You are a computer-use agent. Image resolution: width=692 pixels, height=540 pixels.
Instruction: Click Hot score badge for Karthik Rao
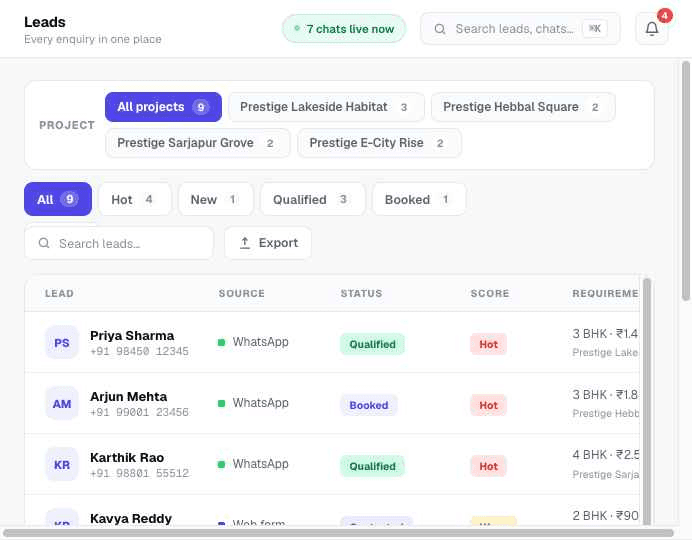click(x=488, y=466)
